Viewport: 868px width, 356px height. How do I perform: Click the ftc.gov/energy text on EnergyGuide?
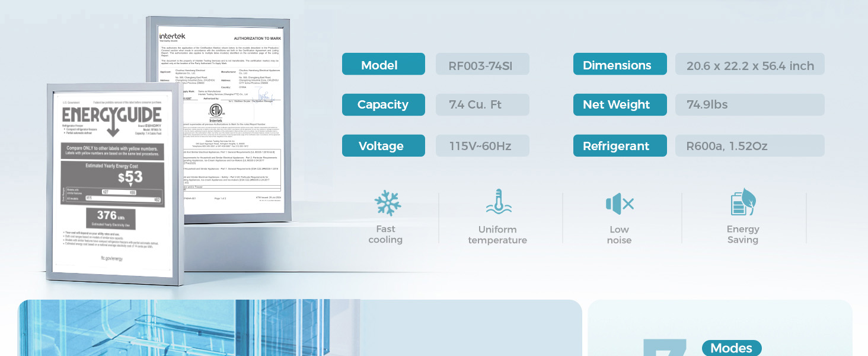pyautogui.click(x=111, y=259)
